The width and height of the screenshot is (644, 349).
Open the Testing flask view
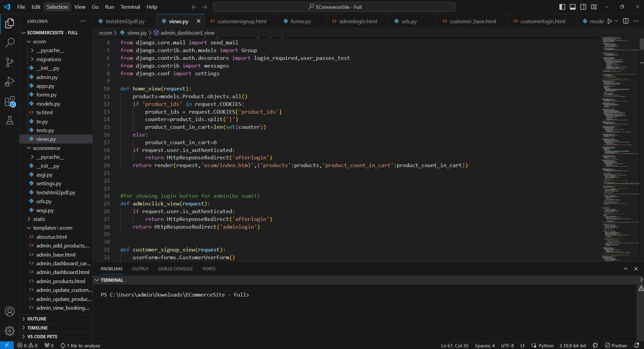pos(10,120)
